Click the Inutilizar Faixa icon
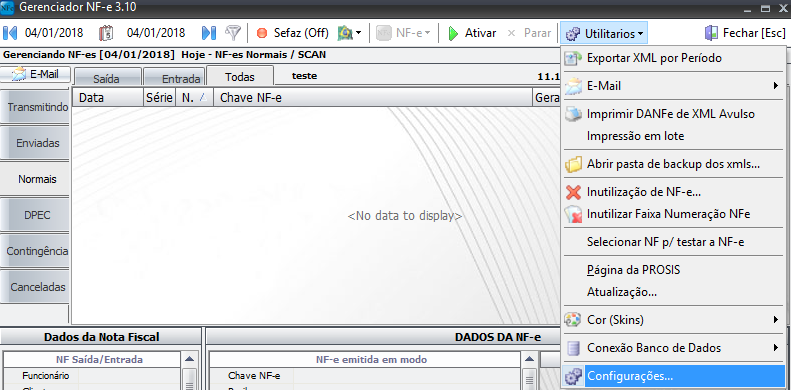This screenshot has width=791, height=390. click(x=573, y=214)
